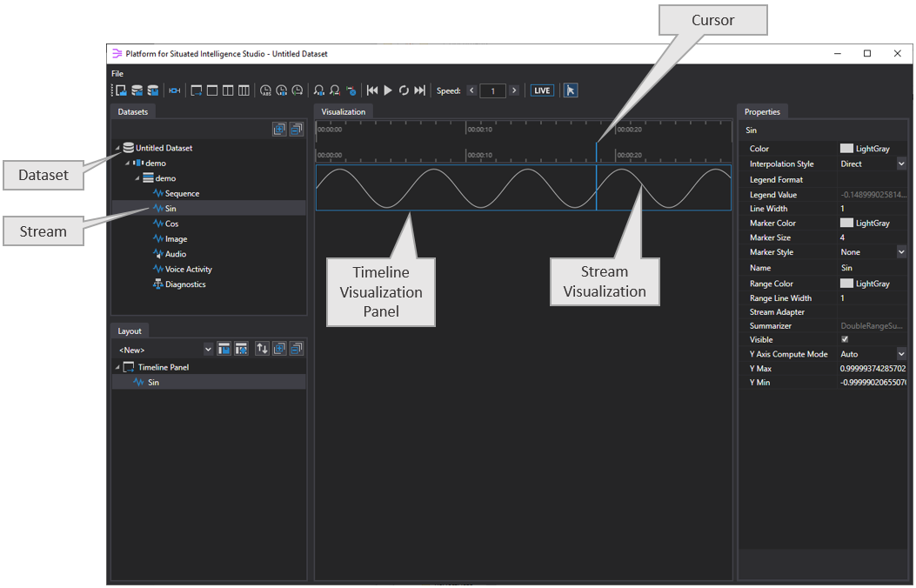The width and height of the screenshot is (916, 588).
Task: Switch to the Layout tab
Action: [x=130, y=331]
